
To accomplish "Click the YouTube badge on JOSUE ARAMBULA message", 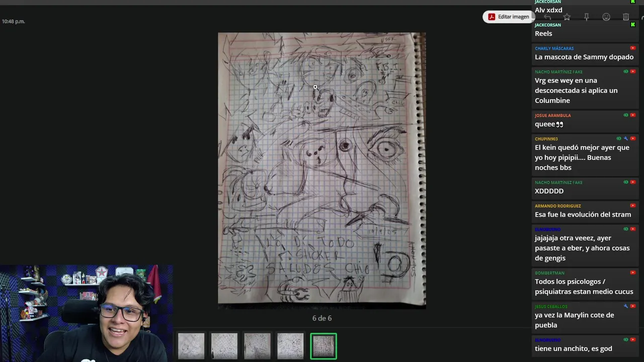I will 633,115.
